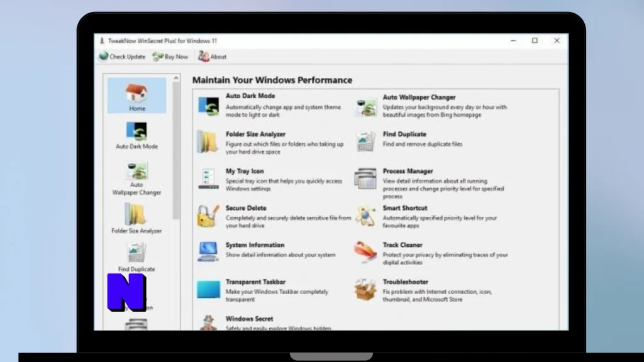Click the Process Manager window icon

pyautogui.click(x=365, y=178)
